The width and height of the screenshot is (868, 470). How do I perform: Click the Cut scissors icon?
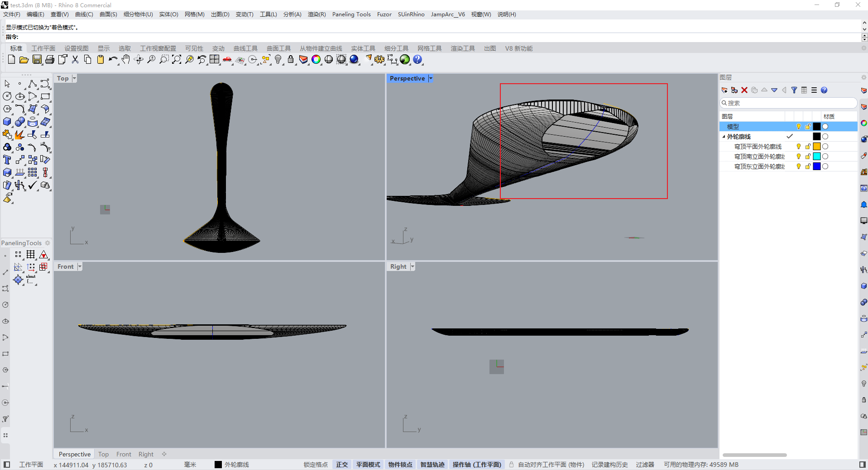pos(75,60)
